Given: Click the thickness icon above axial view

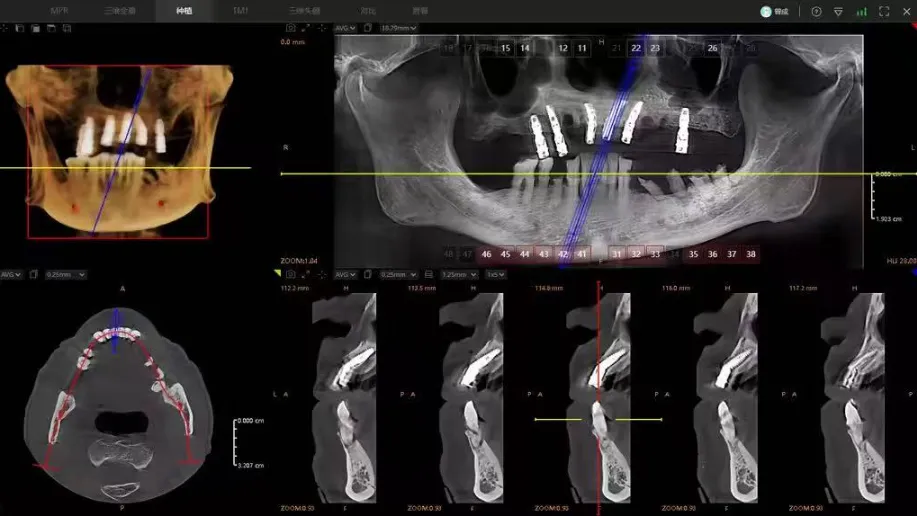Looking at the screenshot, I should (x=33, y=274).
